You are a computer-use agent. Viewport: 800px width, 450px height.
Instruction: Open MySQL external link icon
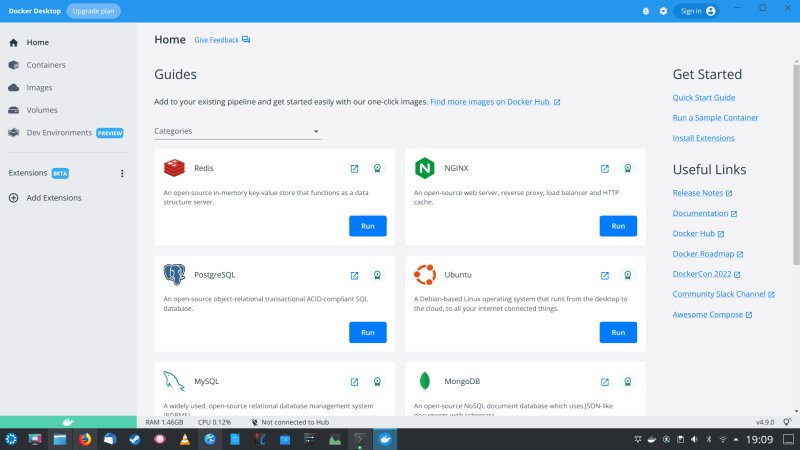[354, 382]
